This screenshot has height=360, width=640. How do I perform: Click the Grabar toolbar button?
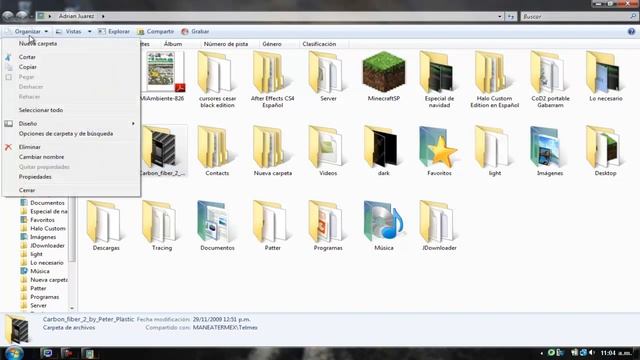click(x=195, y=31)
